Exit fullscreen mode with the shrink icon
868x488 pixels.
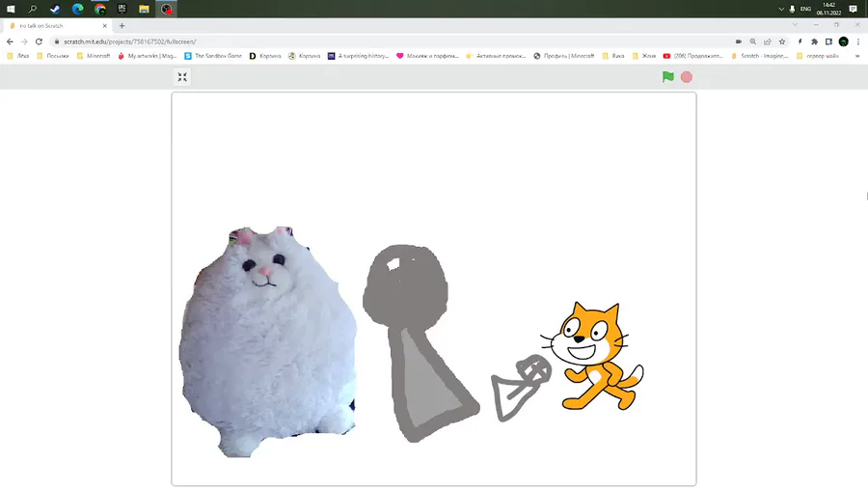pos(182,77)
